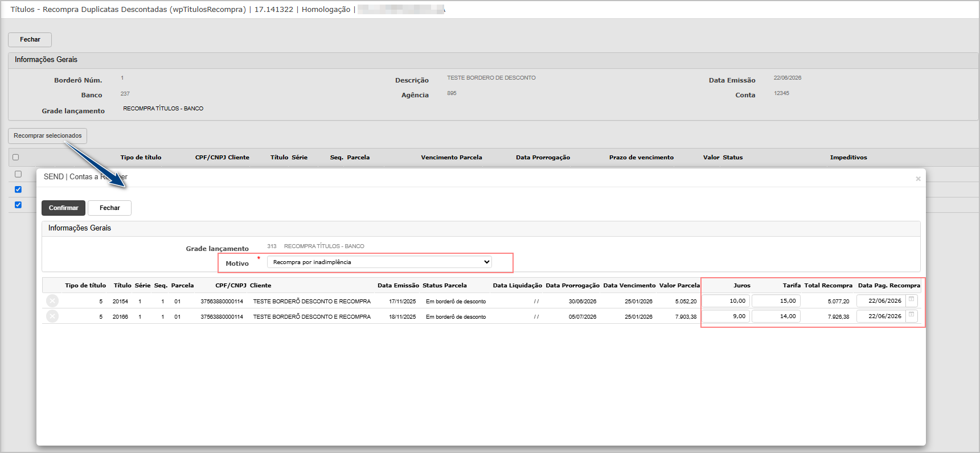Screen dimensions: 980x453
Task: Click total value 5.077,20
Action: (x=838, y=302)
